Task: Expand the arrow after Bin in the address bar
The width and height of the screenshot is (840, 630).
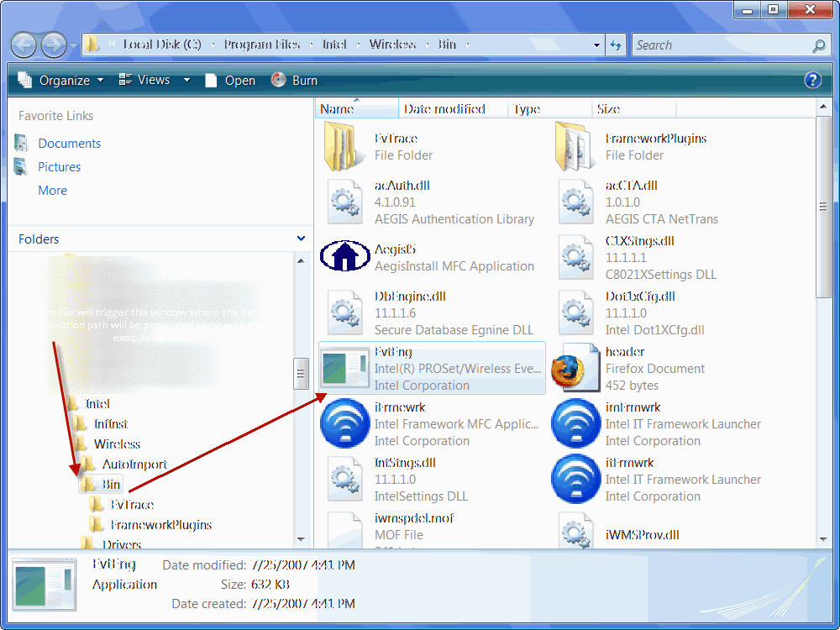Action: (x=468, y=45)
